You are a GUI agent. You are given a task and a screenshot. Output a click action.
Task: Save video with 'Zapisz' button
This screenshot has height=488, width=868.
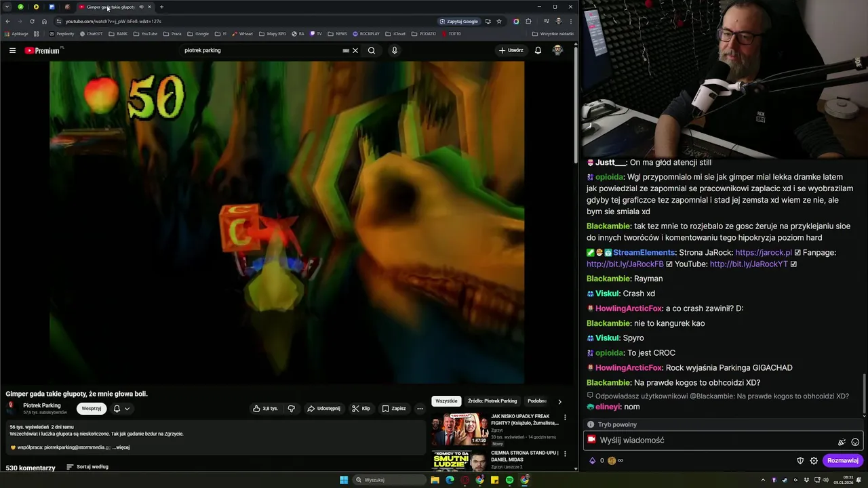point(393,409)
